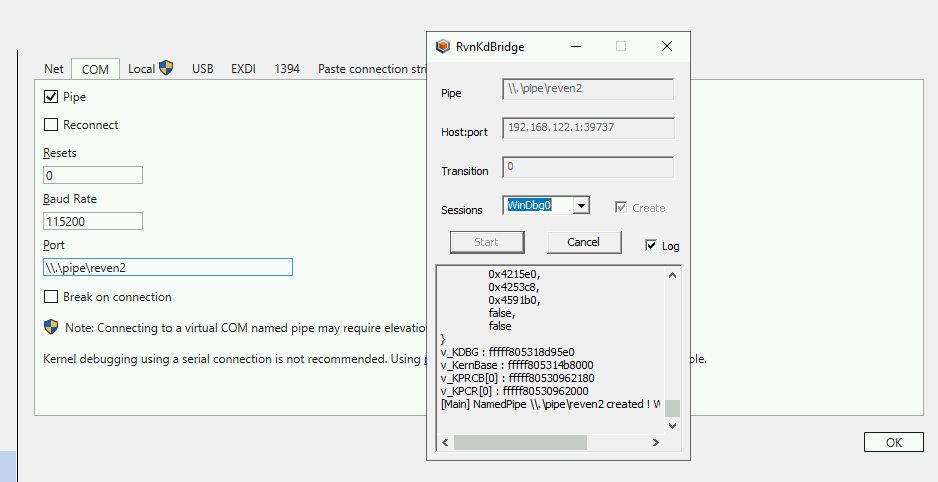Click the log vertical scroll up arrow
This screenshot has width=938, height=482.
(672, 275)
